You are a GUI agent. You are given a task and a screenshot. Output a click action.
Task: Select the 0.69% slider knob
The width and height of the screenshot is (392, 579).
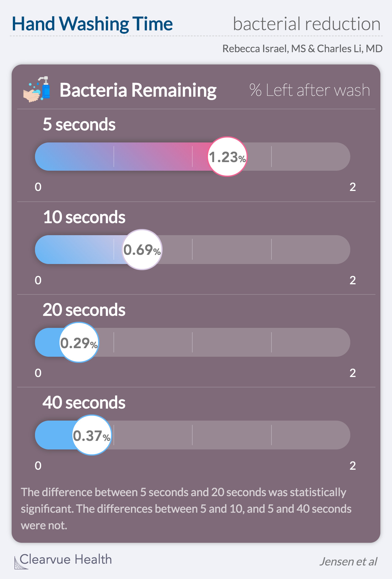(142, 250)
